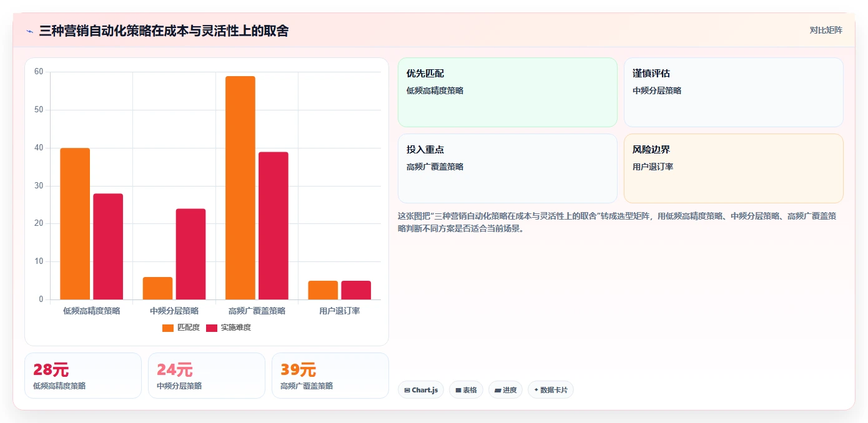Click the red bar for 高频广覆盖策略
This screenshot has width=868, height=423.
(x=274, y=226)
